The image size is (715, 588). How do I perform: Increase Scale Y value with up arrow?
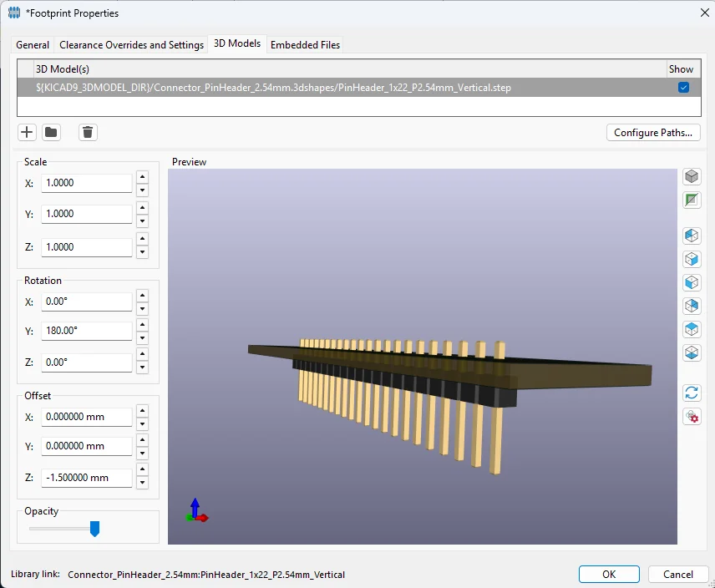click(x=142, y=208)
